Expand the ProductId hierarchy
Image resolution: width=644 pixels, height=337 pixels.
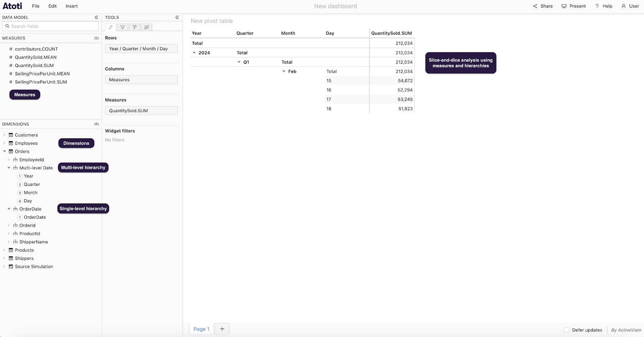point(9,234)
